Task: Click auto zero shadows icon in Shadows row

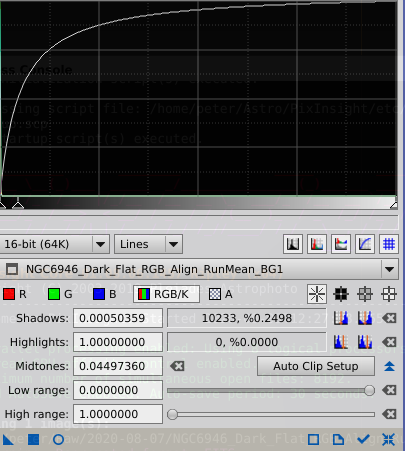Action: tap(365, 318)
